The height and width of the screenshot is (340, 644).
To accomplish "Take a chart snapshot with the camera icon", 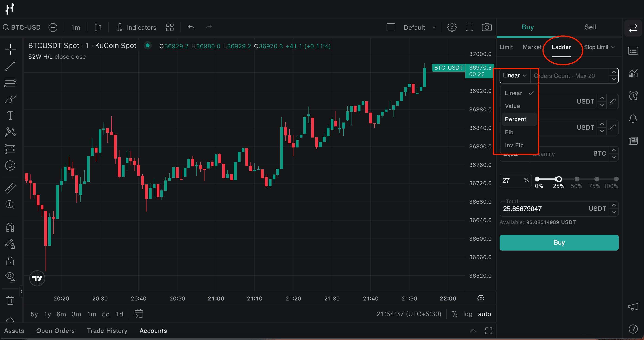I will pos(486,27).
